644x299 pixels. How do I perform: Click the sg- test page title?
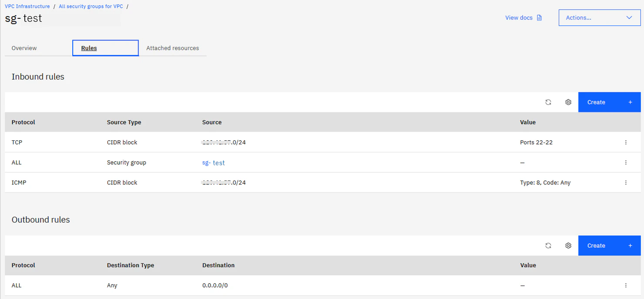click(x=24, y=18)
